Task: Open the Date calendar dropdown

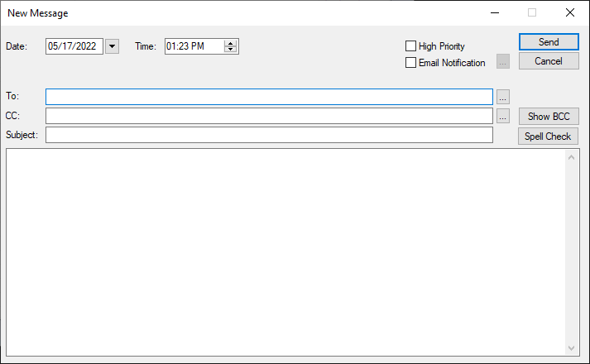Action: point(113,46)
